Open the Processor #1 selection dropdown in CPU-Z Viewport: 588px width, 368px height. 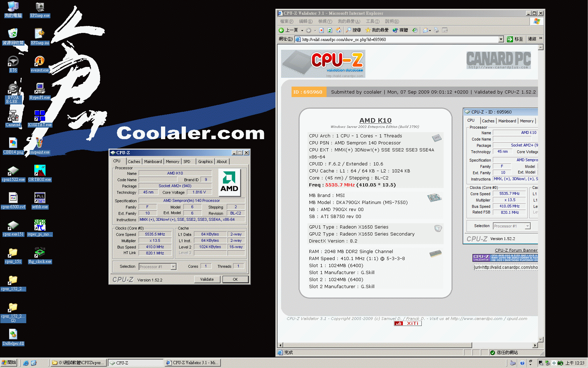(x=173, y=267)
